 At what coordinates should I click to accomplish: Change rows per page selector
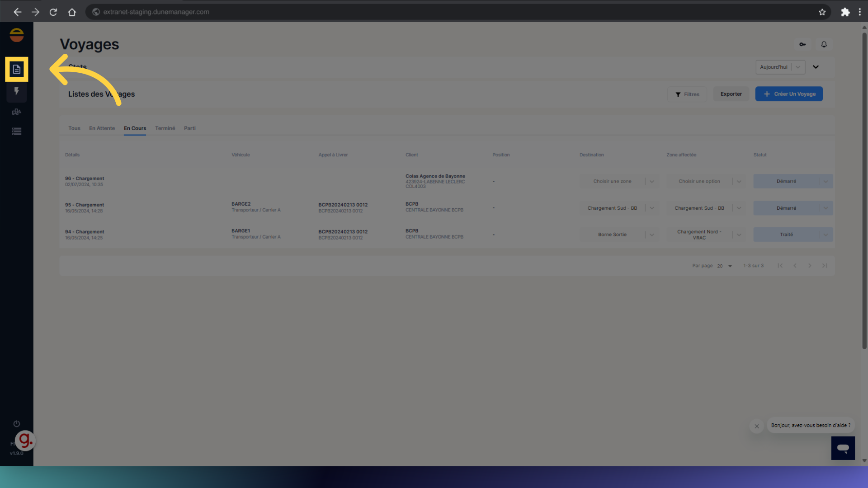724,266
